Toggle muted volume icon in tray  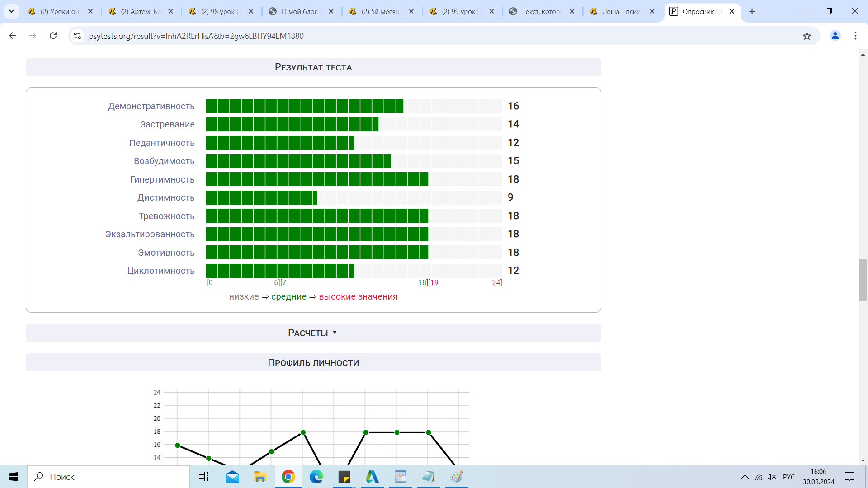(x=772, y=477)
